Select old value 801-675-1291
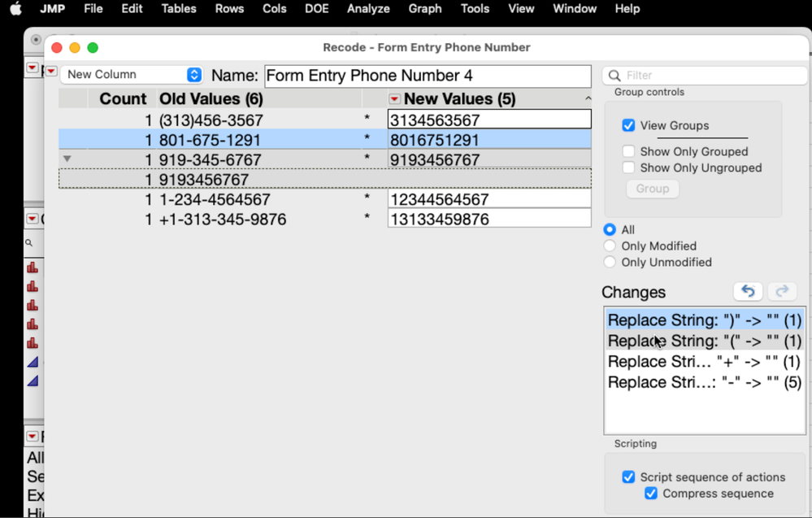 tap(210, 140)
